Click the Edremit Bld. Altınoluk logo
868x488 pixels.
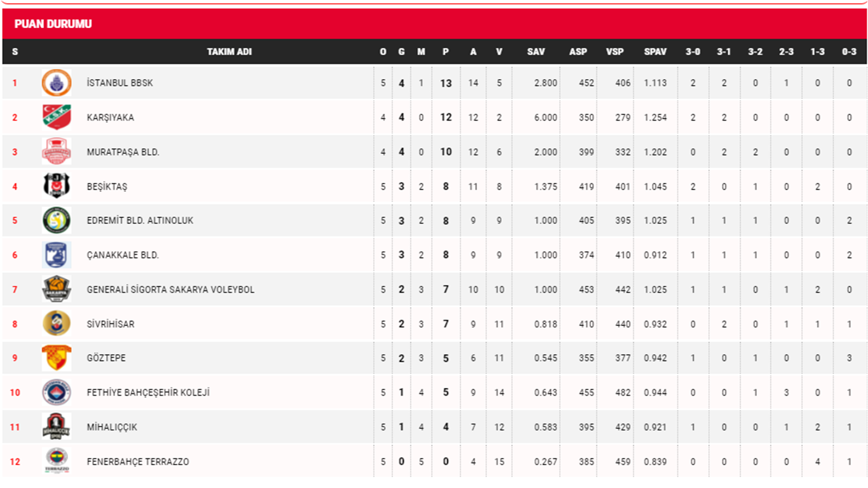[x=56, y=220]
